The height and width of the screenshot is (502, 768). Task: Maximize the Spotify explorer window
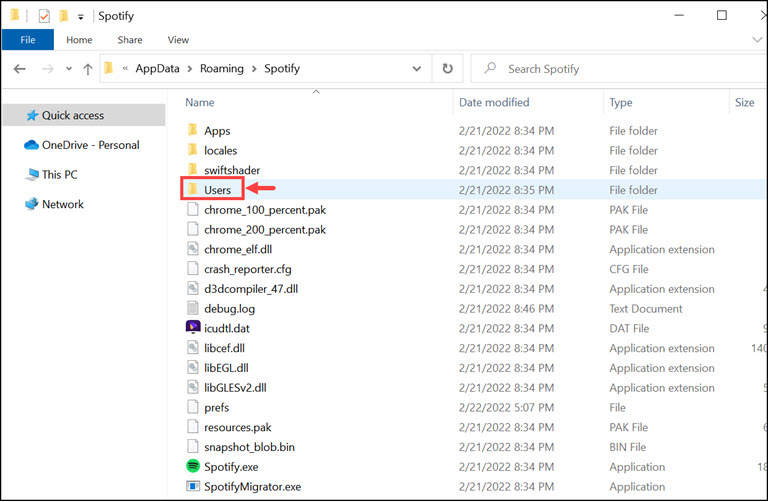721,15
